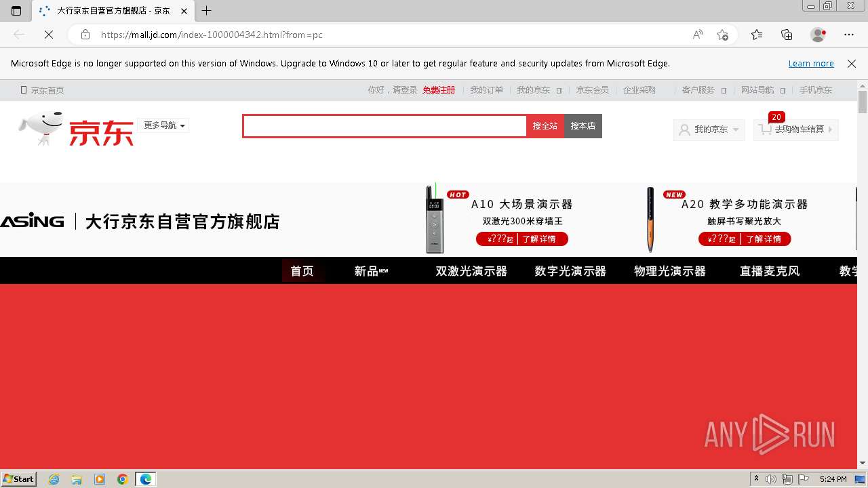This screenshot has height=488, width=868.
Task: Focus the JD search box
Action: click(x=384, y=126)
